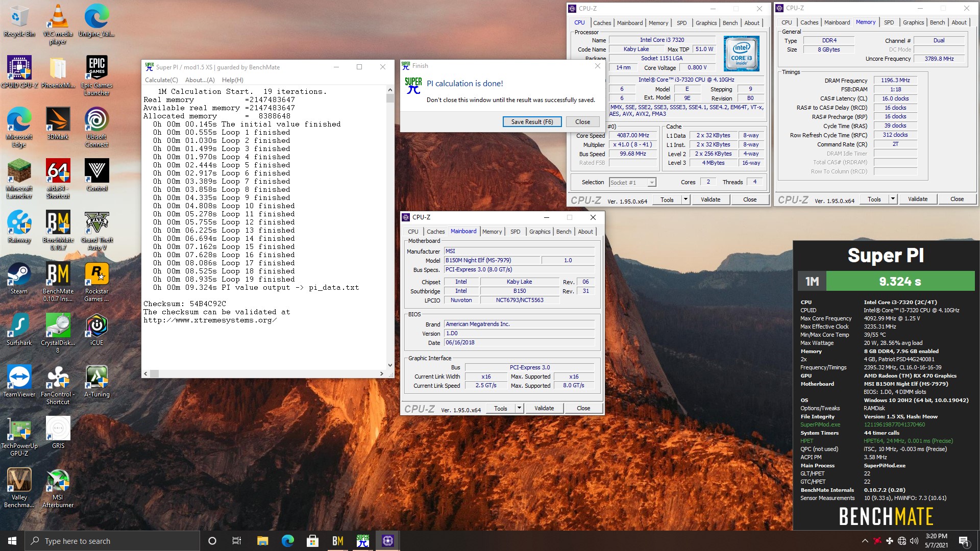
Task: Expand Tools dropdown arrow in CPU tab CPU-Z window
Action: (x=685, y=199)
